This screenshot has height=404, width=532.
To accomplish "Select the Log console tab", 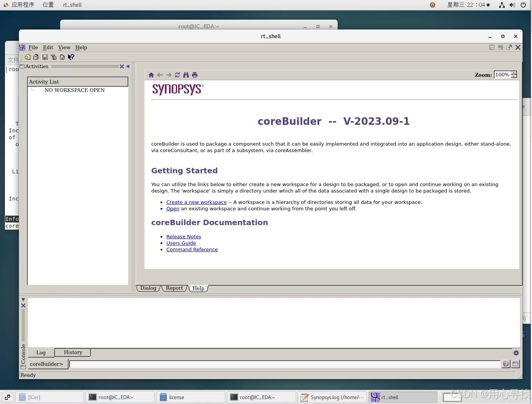I will click(41, 353).
